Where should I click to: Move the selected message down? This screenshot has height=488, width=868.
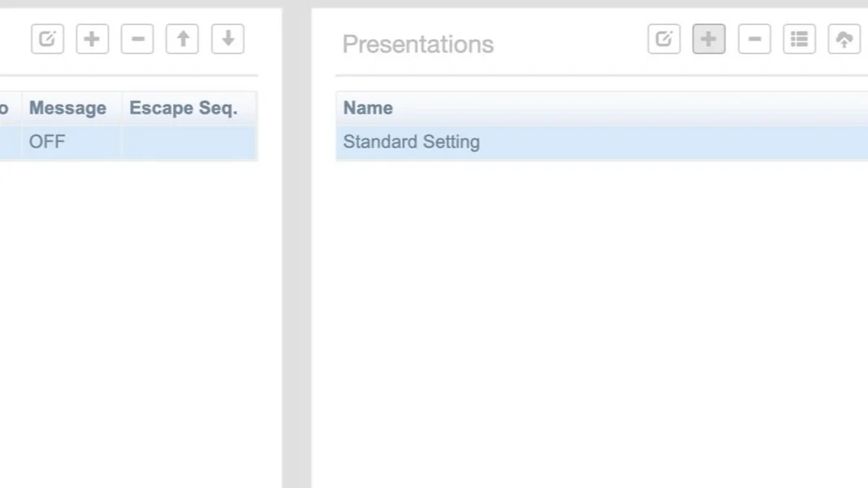[227, 39]
